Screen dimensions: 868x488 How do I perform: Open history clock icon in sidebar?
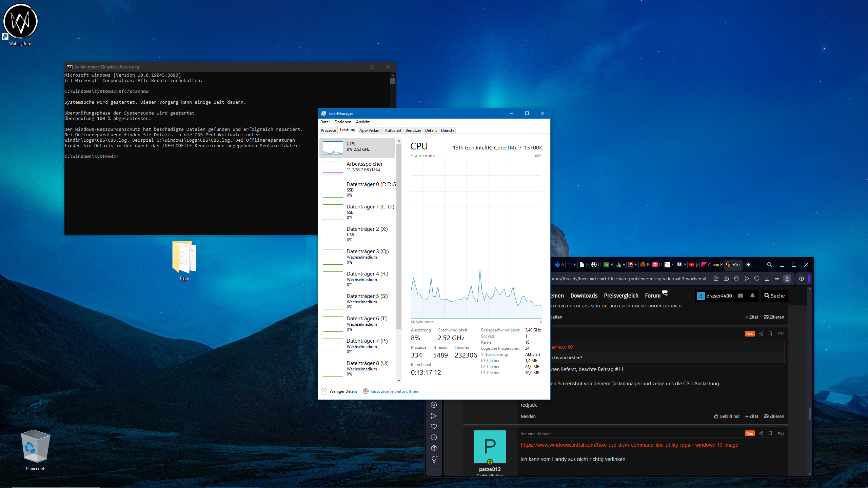[434, 437]
